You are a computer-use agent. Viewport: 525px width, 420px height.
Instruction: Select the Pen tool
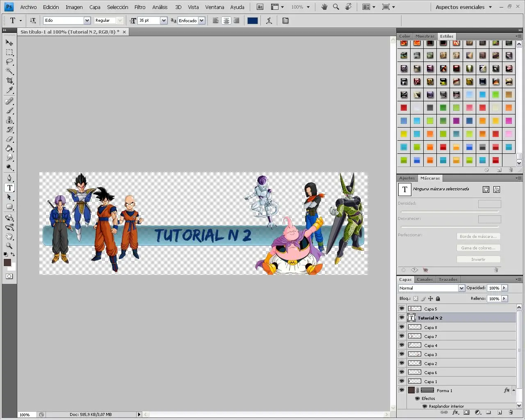point(9,178)
